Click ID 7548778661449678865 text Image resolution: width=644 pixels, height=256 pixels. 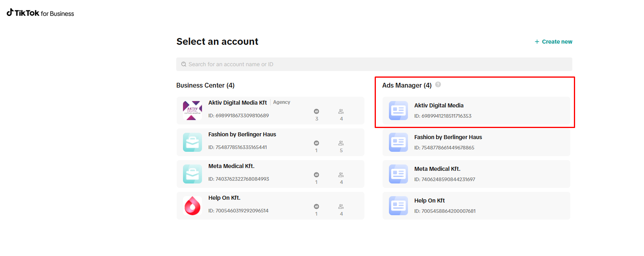pyautogui.click(x=444, y=148)
